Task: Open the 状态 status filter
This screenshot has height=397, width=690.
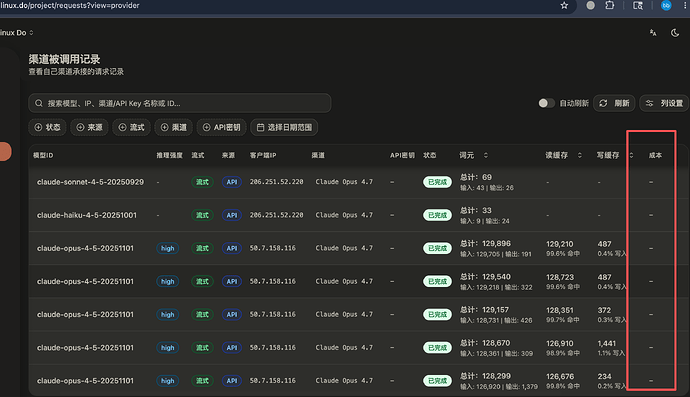Action: click(48, 127)
